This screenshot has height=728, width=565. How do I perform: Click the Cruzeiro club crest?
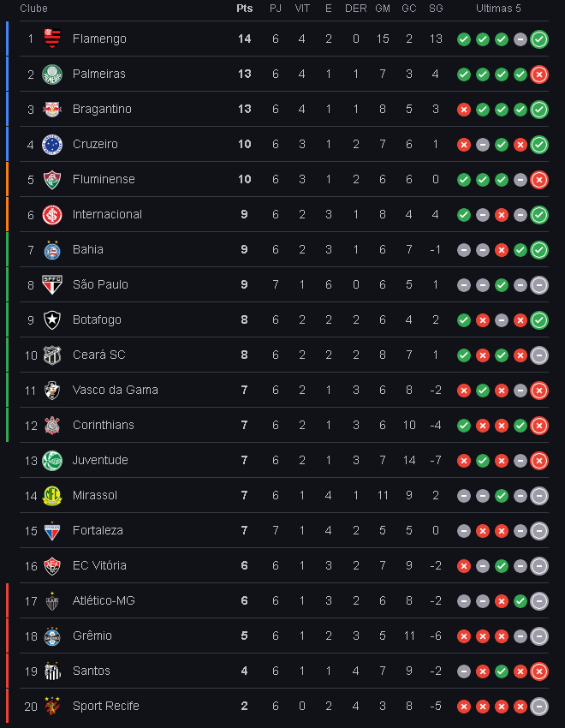(x=52, y=145)
